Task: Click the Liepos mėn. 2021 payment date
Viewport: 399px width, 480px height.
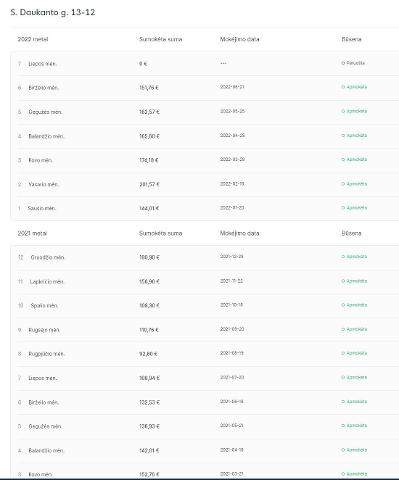Action: pos(232,377)
